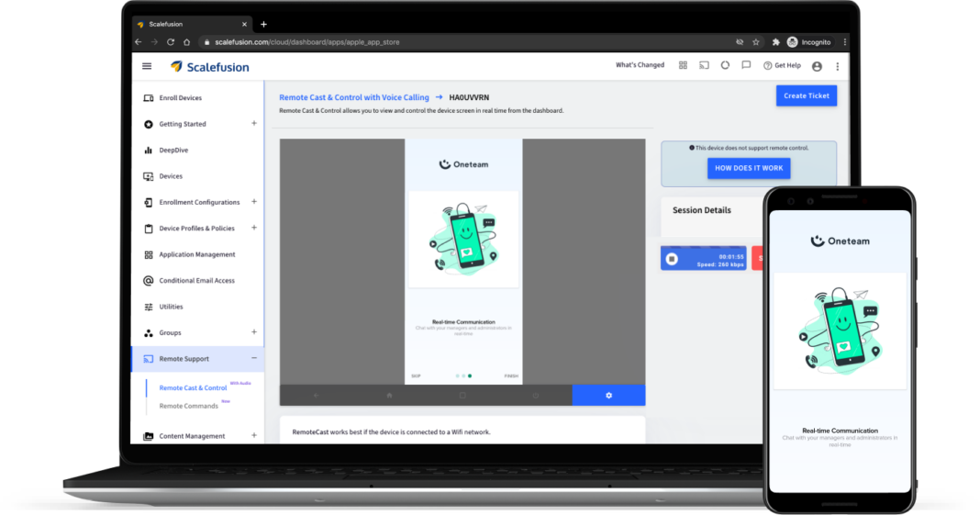Expand Enrollment Configurations plus sign
The height and width of the screenshot is (515, 980).
point(254,202)
